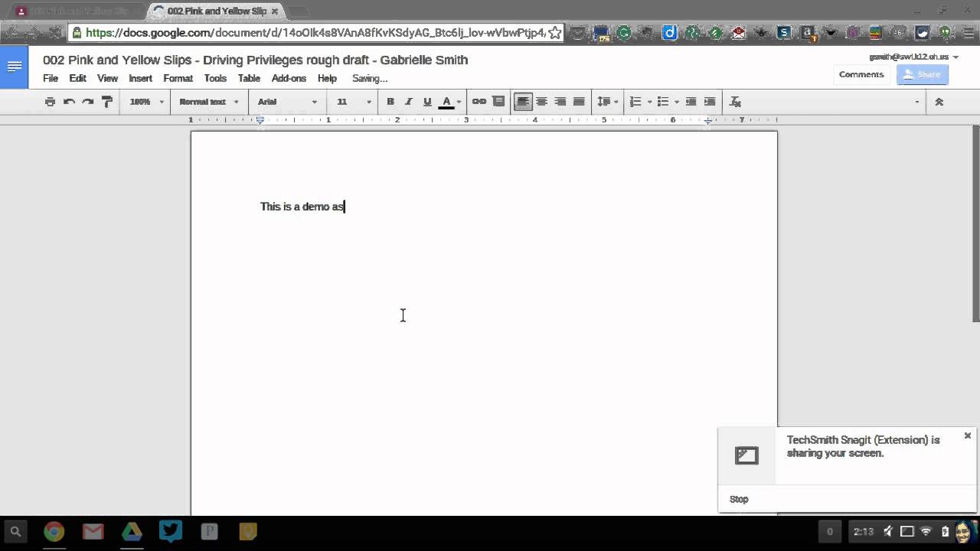
Task: Set Left align paragraph
Action: pos(523,102)
